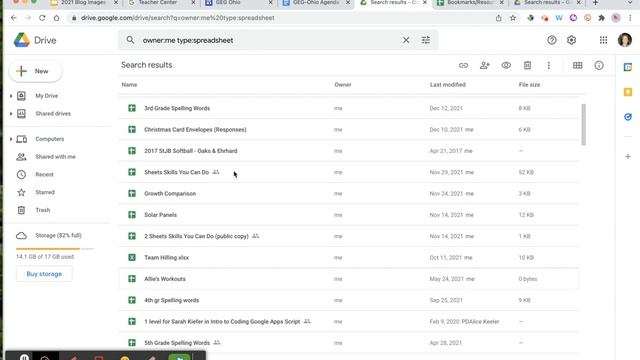Clear the search query with X

(406, 40)
